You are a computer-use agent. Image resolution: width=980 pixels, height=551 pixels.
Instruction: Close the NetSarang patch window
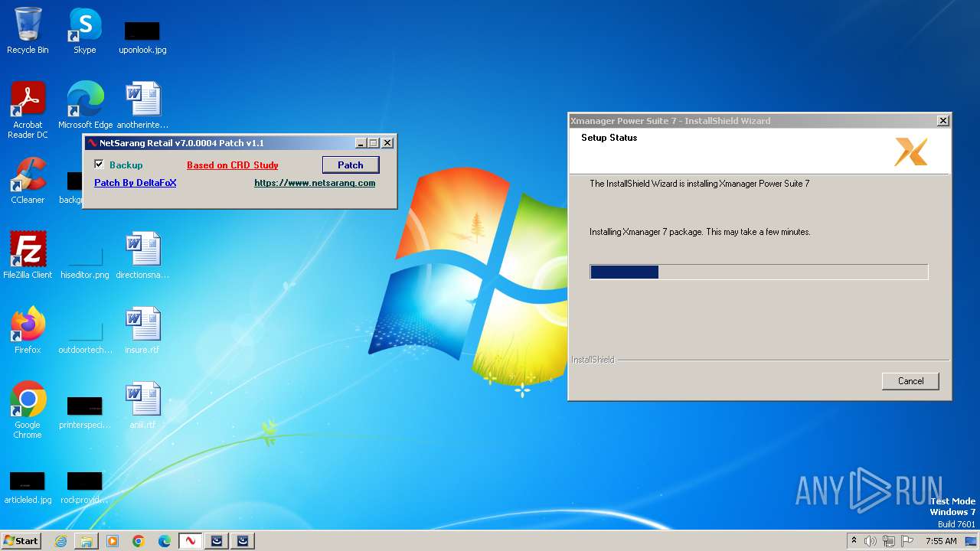tap(387, 143)
